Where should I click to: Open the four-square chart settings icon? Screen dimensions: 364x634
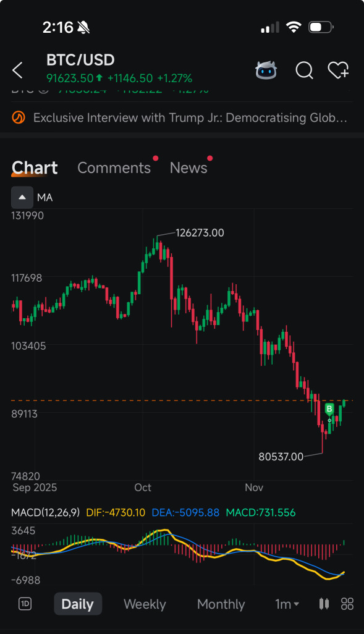click(347, 604)
